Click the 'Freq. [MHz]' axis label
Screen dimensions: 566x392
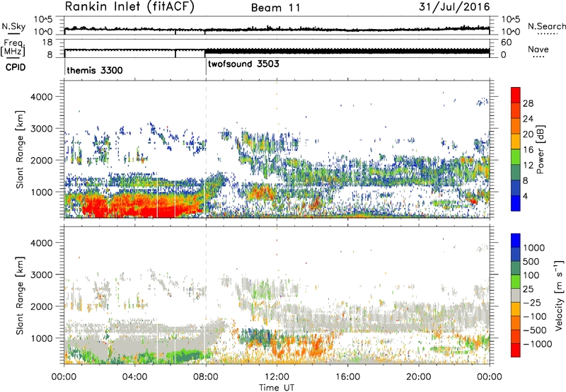(13, 48)
